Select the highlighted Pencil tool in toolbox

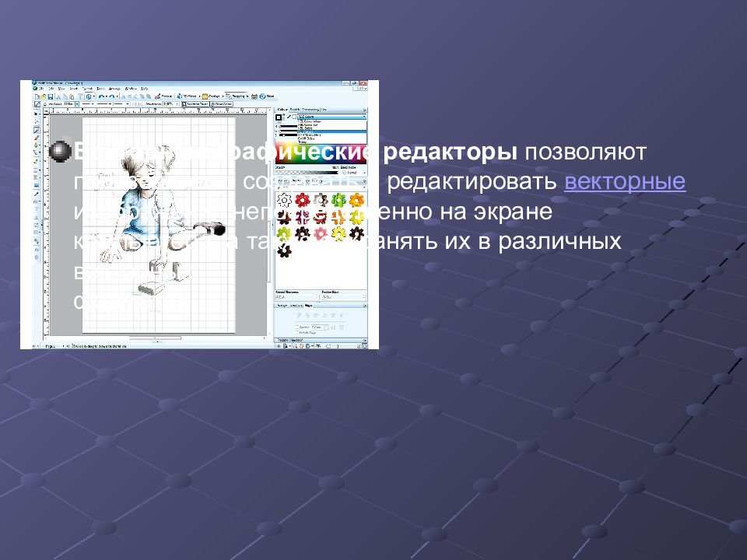coord(37,131)
